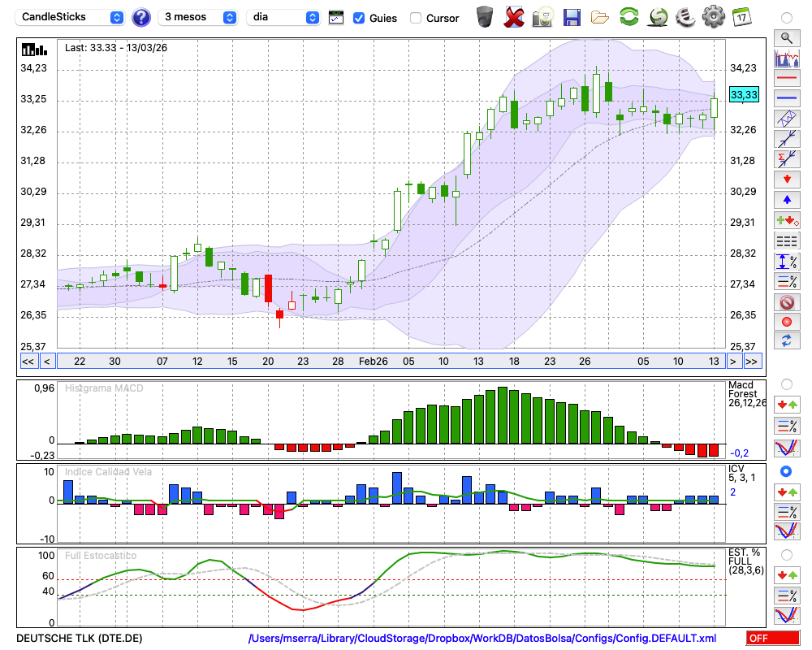The width and height of the screenshot is (812, 650).
Task: Uncheck the Guies checkbox
Action: pyautogui.click(x=359, y=18)
